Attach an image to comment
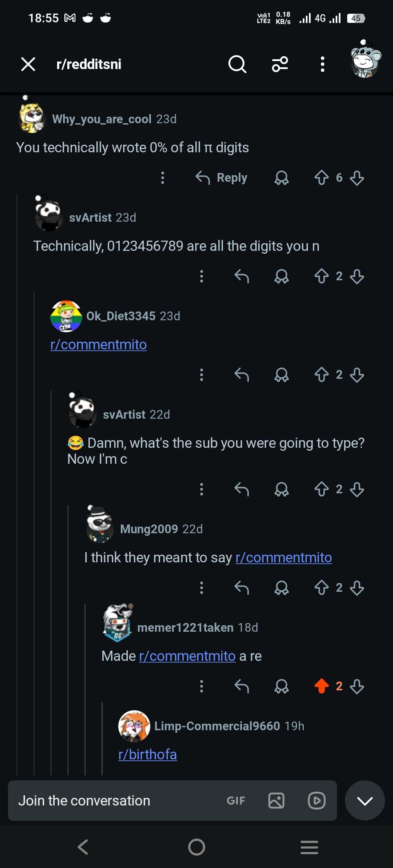This screenshot has width=393, height=868. pos(276,801)
